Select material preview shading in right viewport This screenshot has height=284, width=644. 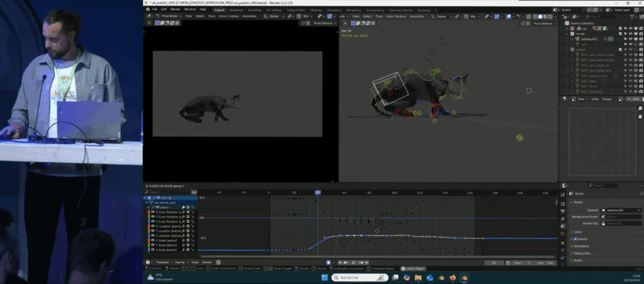(545, 16)
